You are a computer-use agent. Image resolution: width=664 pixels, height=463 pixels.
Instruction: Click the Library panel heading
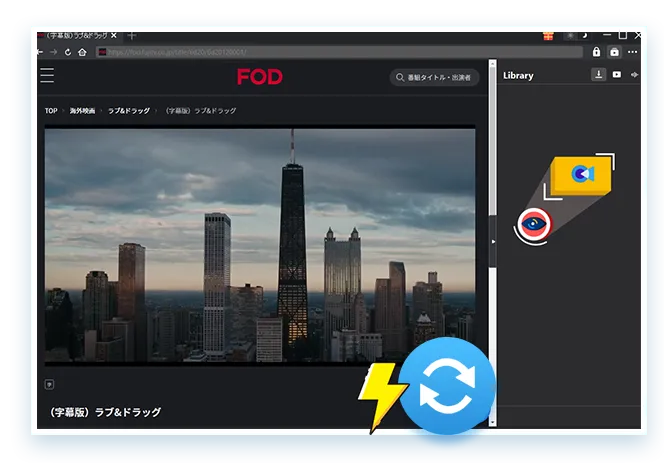coord(518,75)
